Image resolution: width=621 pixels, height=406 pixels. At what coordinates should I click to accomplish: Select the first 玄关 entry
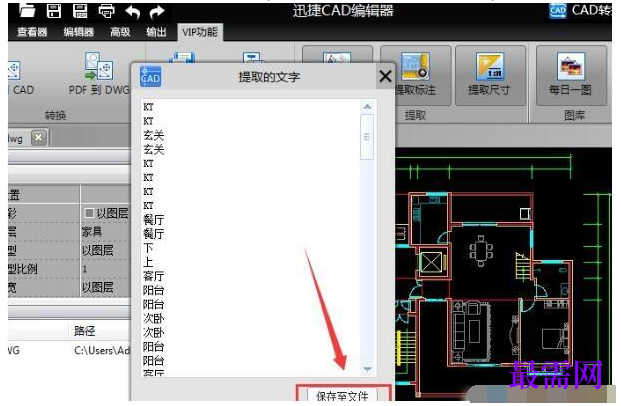tap(153, 135)
